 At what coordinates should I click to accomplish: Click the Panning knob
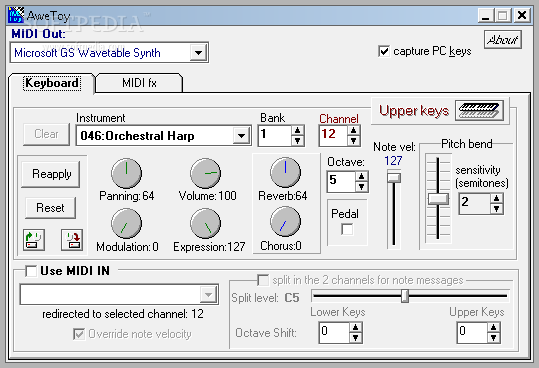pyautogui.click(x=126, y=173)
